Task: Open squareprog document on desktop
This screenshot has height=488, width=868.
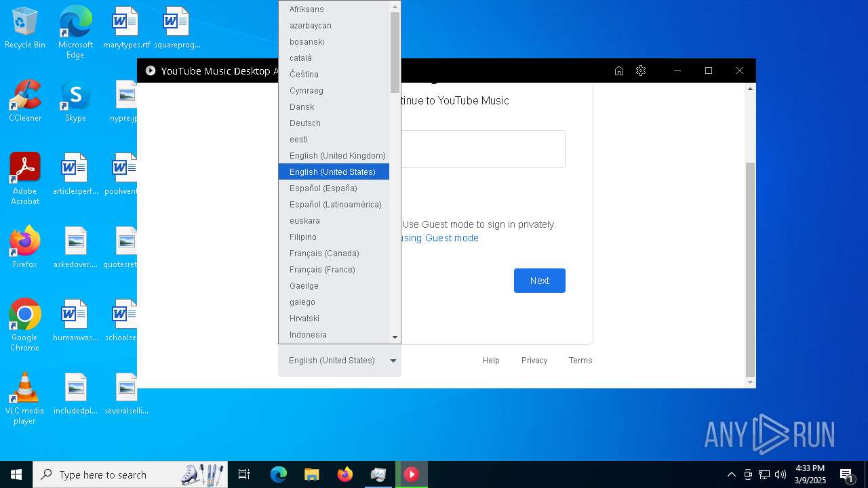Action: [x=177, y=28]
